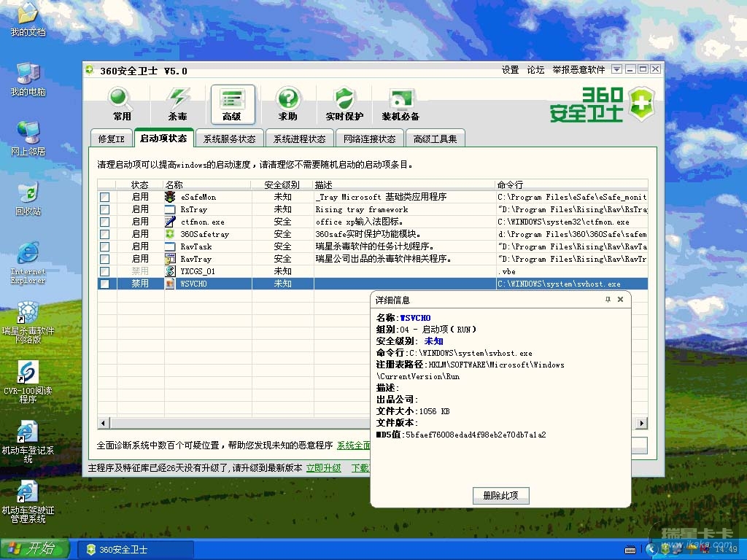Open 瑞星杀毒软件网络版 desktop shortcut
Screen dimensions: 747x560
point(28,322)
